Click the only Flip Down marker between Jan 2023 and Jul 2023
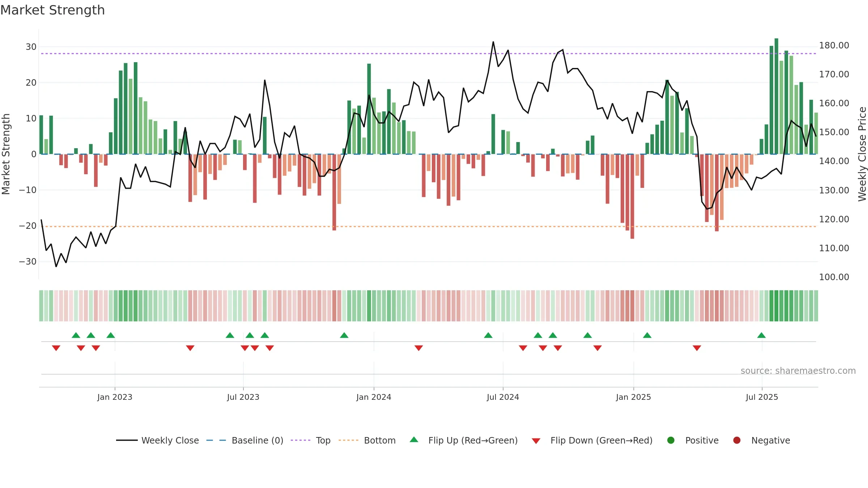This screenshot has width=868, height=488. pyautogui.click(x=190, y=348)
